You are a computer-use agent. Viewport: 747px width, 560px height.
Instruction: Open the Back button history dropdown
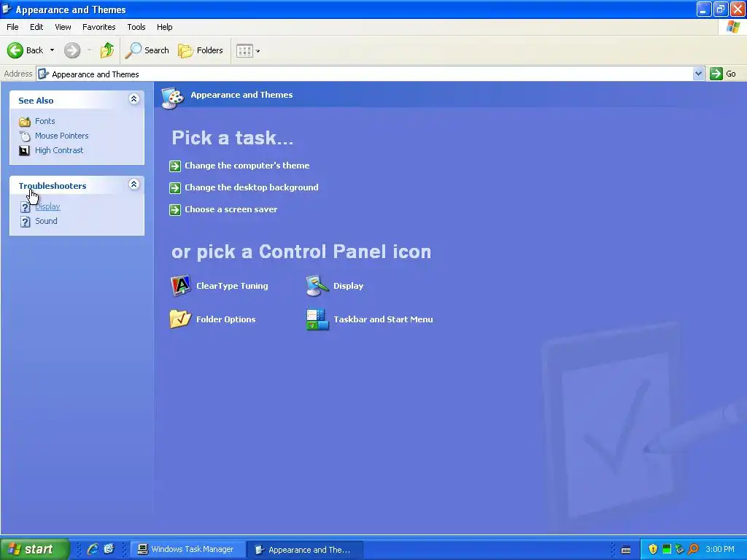(52, 50)
